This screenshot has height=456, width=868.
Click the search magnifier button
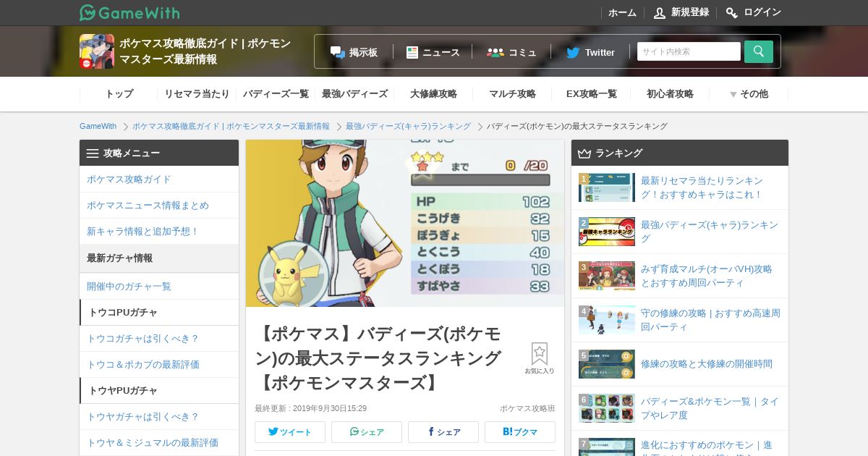point(759,51)
